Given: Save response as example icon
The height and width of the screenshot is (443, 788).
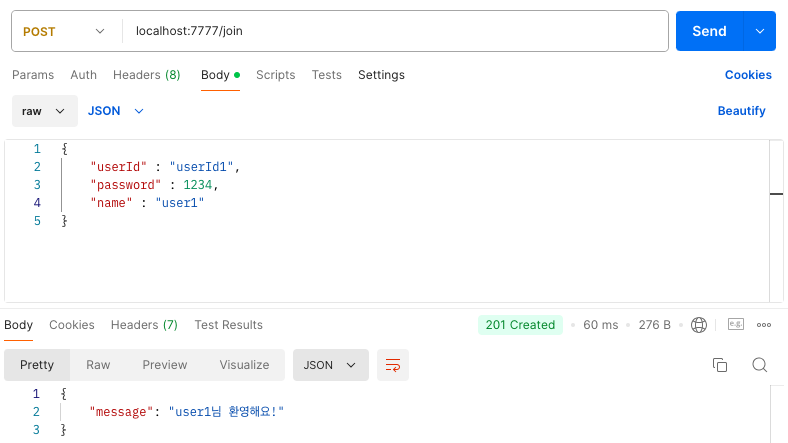Looking at the screenshot, I should 736,324.
